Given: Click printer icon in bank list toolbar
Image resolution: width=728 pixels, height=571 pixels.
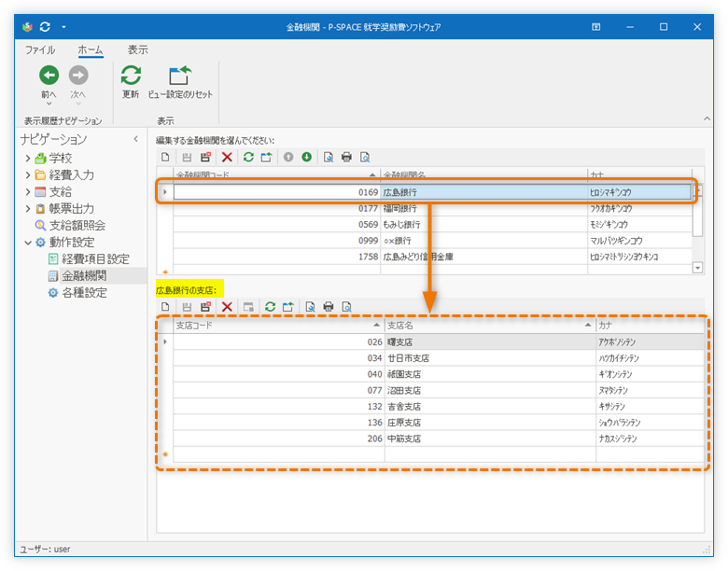Looking at the screenshot, I should 346,158.
